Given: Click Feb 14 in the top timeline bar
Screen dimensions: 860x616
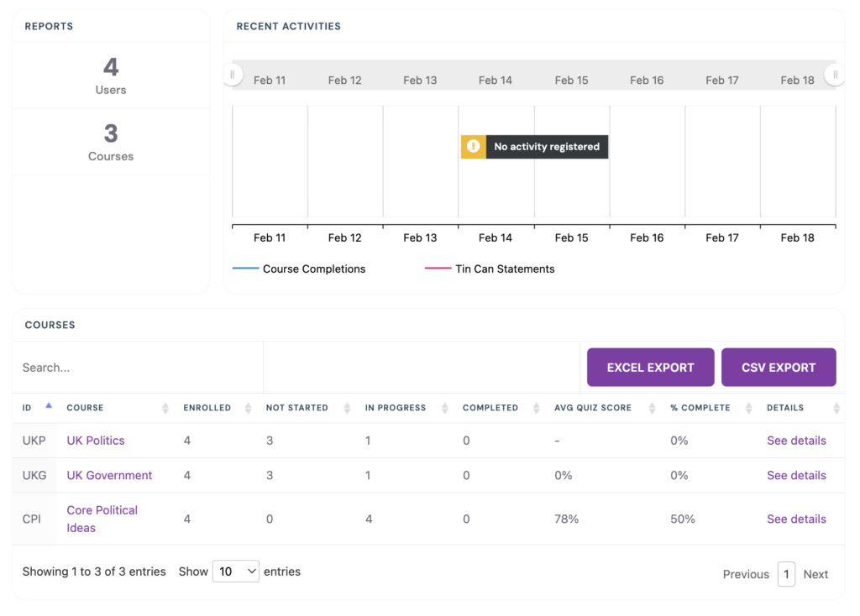Looking at the screenshot, I should (496, 80).
